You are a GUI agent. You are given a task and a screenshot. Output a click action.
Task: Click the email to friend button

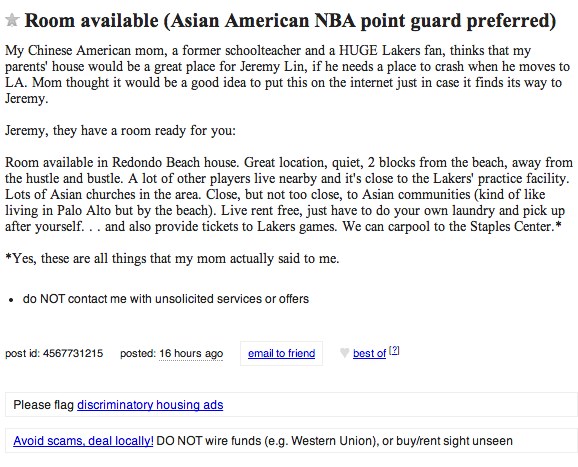281,353
